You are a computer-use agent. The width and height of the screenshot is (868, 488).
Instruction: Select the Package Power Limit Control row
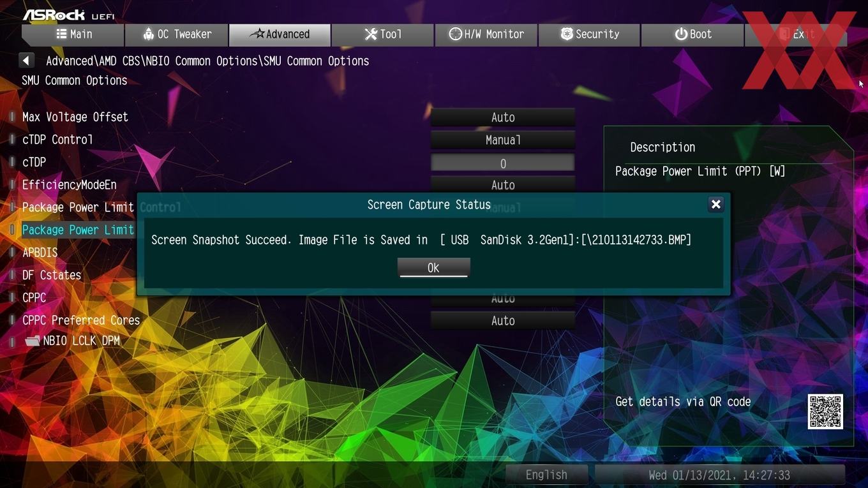pyautogui.click(x=78, y=207)
